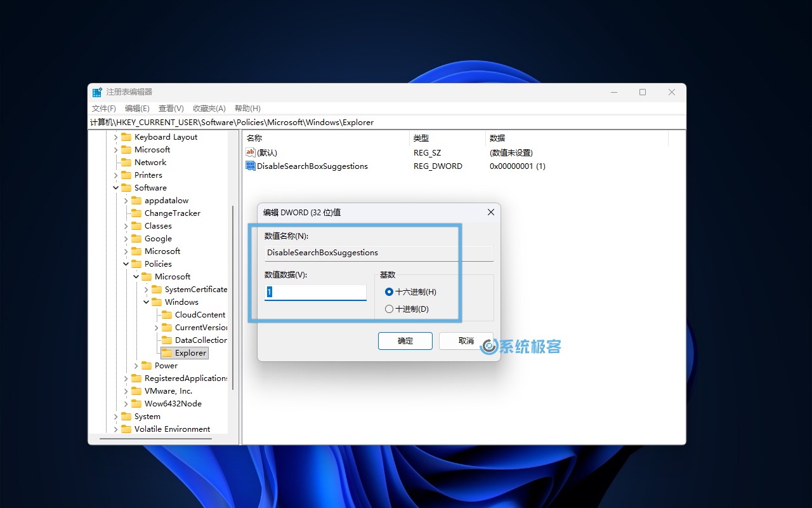Collapse the Software tree node
The image size is (812, 508).
point(115,187)
